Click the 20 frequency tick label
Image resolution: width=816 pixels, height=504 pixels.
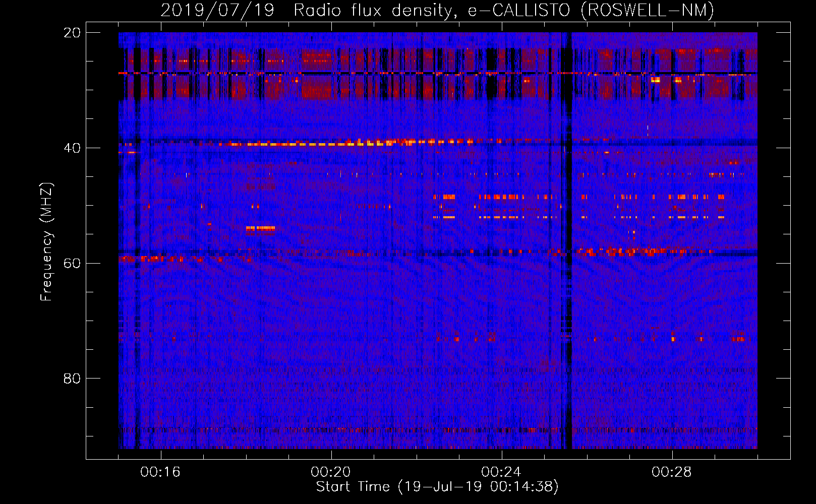pyautogui.click(x=72, y=33)
